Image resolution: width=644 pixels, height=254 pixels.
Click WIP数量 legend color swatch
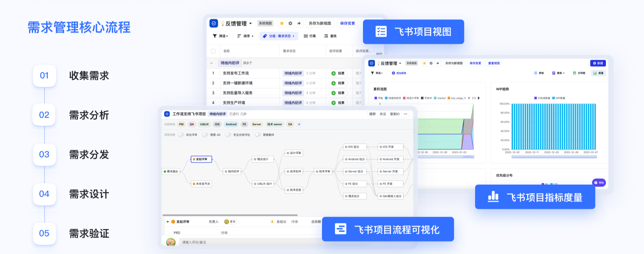[x=553, y=98]
